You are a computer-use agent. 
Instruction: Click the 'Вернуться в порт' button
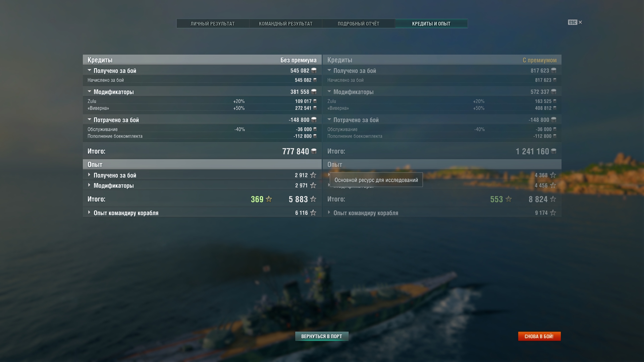(x=322, y=336)
